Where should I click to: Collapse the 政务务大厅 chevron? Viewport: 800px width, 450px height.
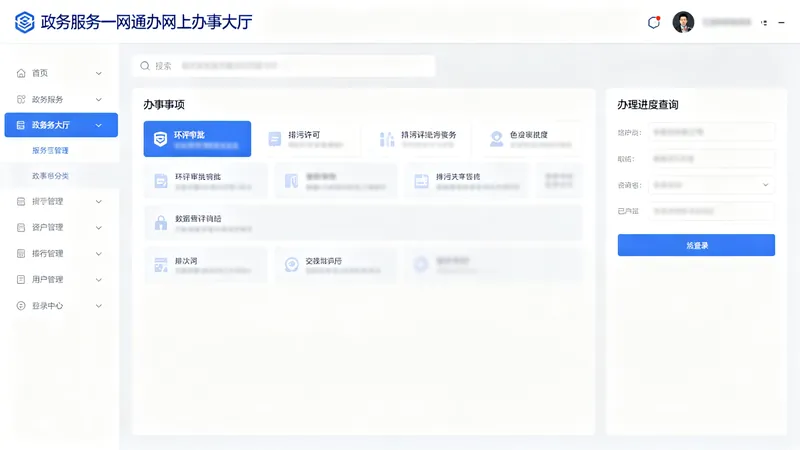point(98,125)
